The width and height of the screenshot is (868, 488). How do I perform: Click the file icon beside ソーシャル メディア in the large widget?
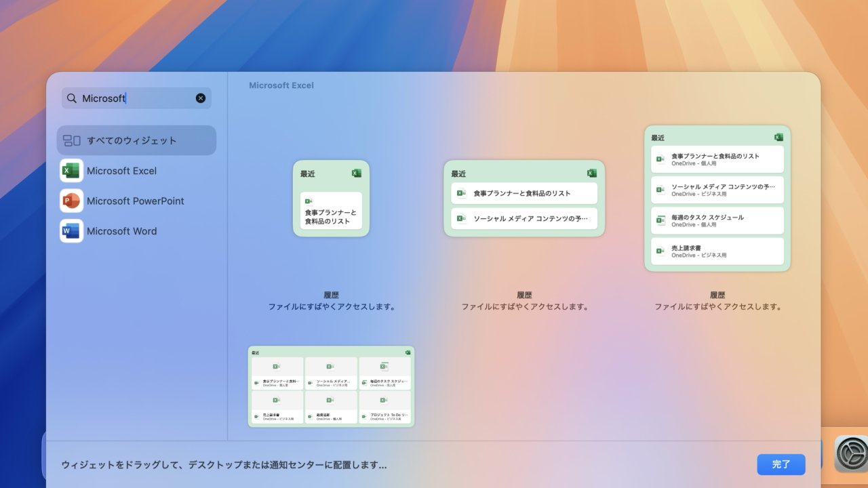[x=660, y=190]
